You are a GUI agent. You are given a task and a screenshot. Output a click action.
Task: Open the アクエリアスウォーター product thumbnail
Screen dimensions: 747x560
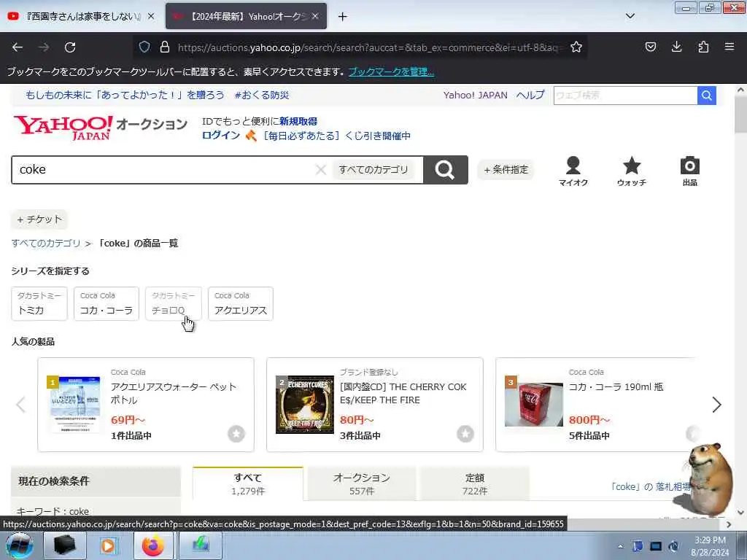point(76,404)
